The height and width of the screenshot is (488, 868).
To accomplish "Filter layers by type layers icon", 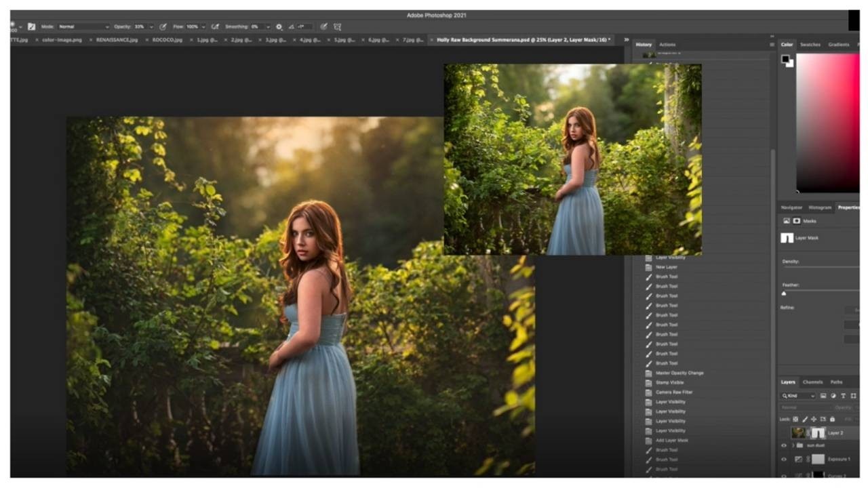I will coord(843,396).
